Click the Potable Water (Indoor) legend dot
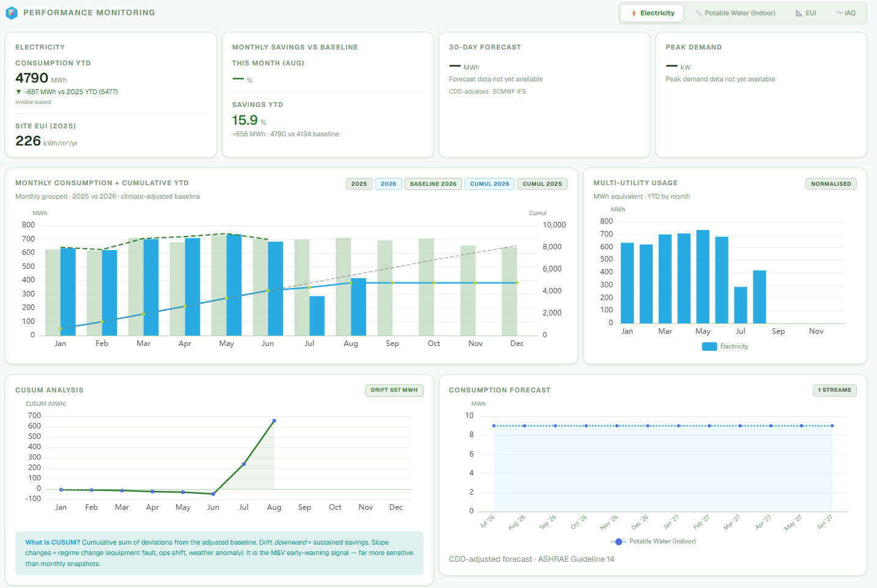Screen dimensions: 877x588 pyautogui.click(x=618, y=542)
